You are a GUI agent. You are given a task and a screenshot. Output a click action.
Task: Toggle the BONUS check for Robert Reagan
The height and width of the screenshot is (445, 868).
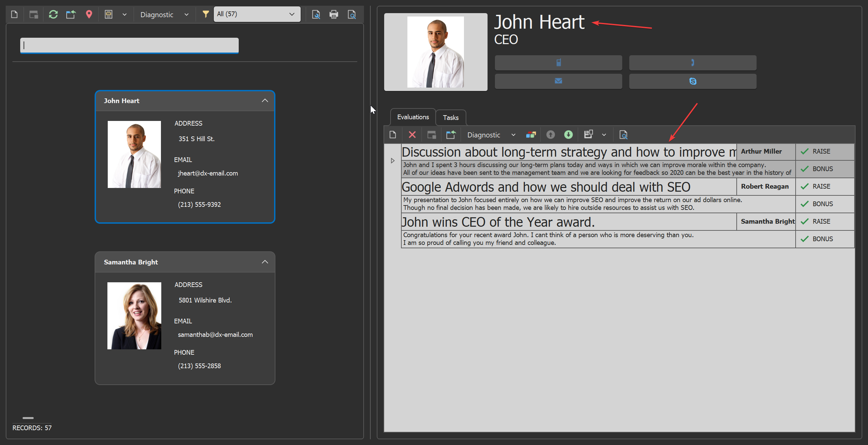[805, 204]
